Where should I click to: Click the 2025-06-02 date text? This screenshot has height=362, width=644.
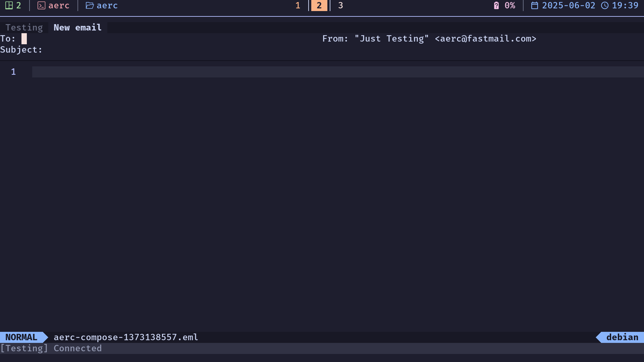[569, 5]
